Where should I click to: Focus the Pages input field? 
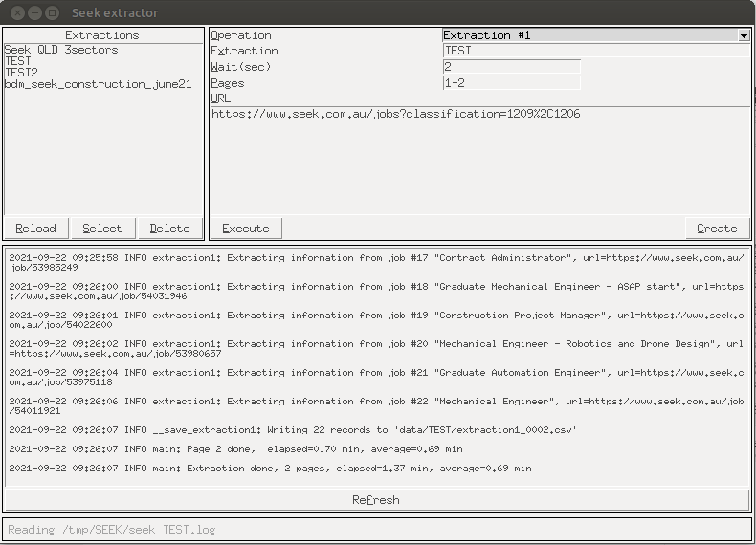click(512, 83)
